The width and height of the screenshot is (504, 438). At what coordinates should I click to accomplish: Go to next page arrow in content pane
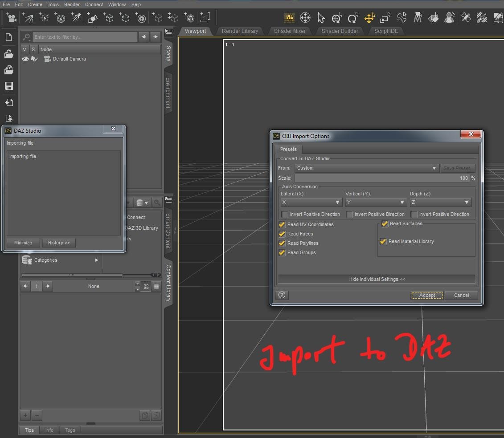[x=48, y=286]
